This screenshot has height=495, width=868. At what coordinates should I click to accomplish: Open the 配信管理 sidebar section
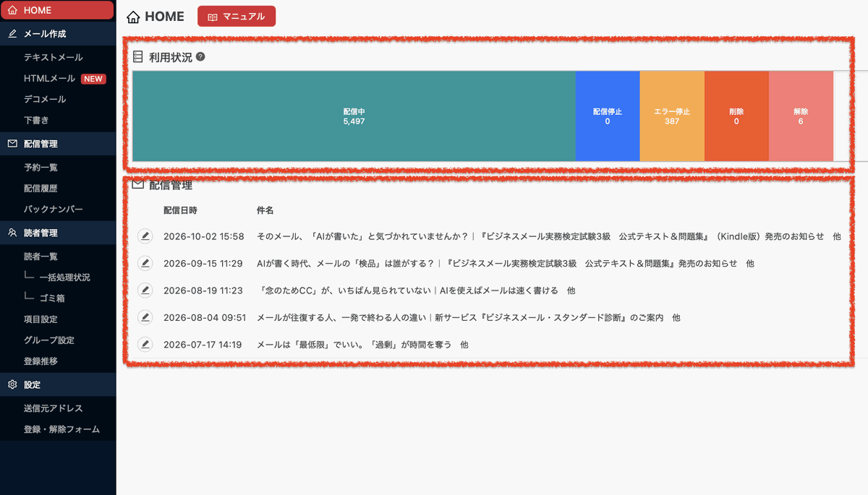(58, 144)
